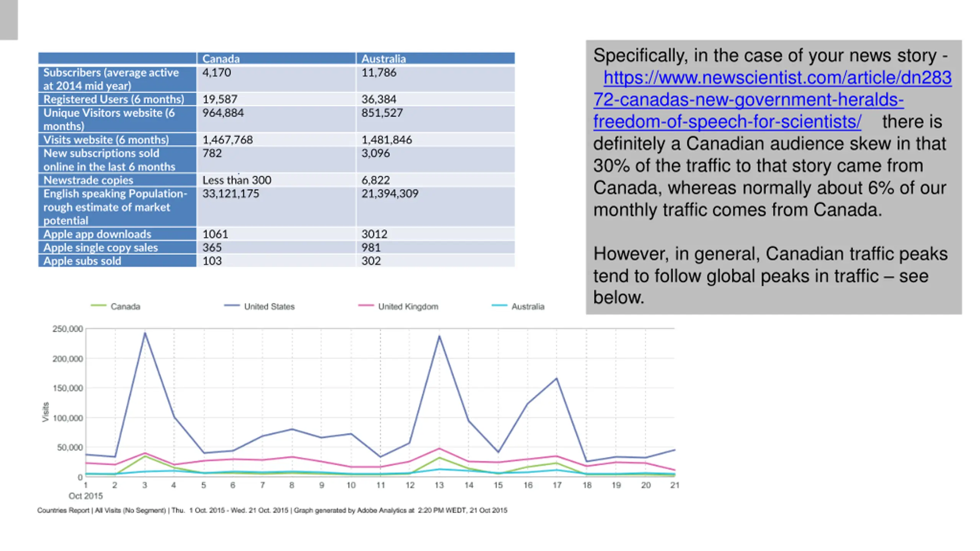Click the Apple app downloads row label
Screen dimensions: 980x551
[x=97, y=234]
